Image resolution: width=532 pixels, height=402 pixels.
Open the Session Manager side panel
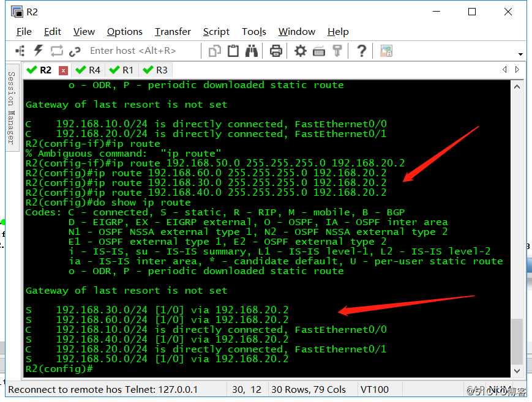pos(12,108)
